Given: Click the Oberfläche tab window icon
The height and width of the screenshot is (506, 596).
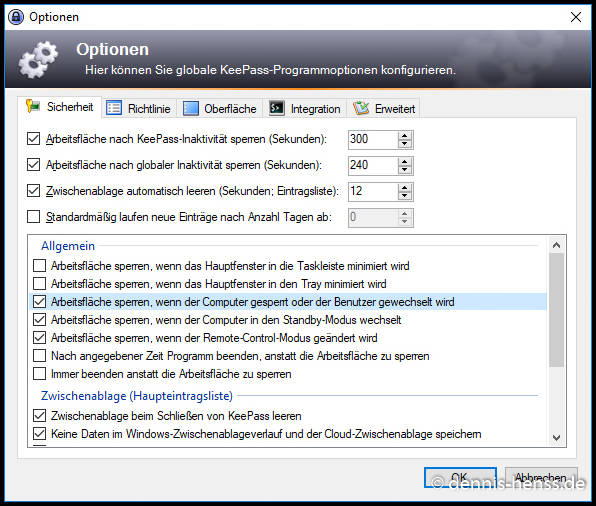Looking at the screenshot, I should point(190,108).
